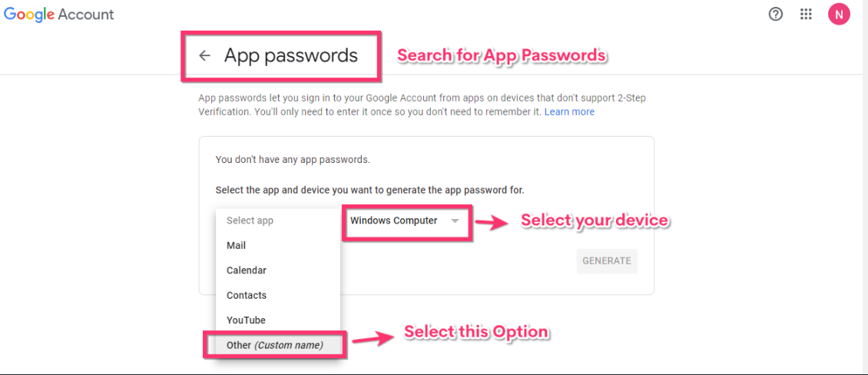The height and width of the screenshot is (375, 868).
Task: Click the Select app dropdown header
Action: [x=250, y=221]
